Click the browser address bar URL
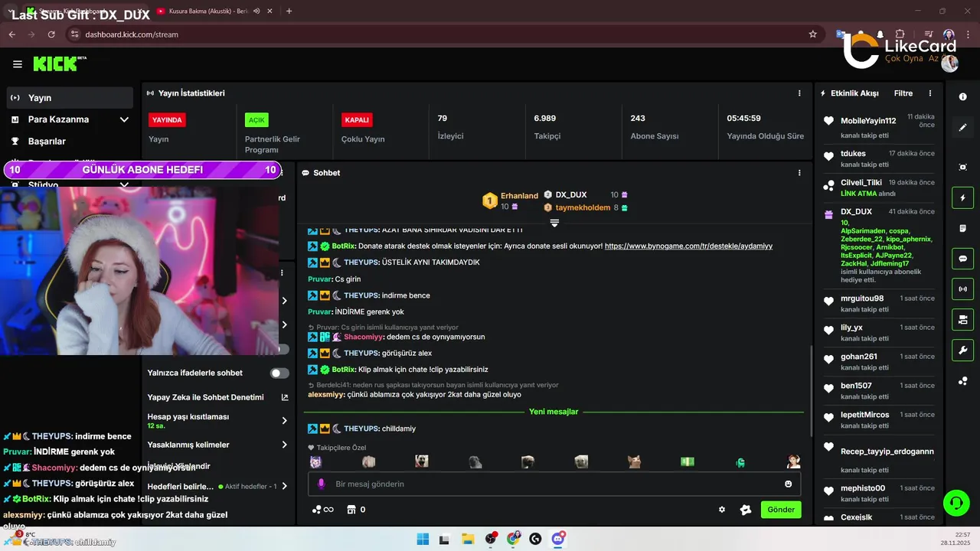The height and width of the screenshot is (551, 980). click(x=132, y=34)
